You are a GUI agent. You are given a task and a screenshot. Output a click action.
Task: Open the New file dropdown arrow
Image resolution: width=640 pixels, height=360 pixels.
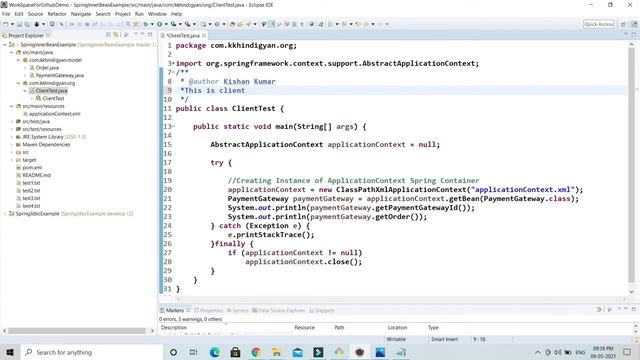coord(12,24)
